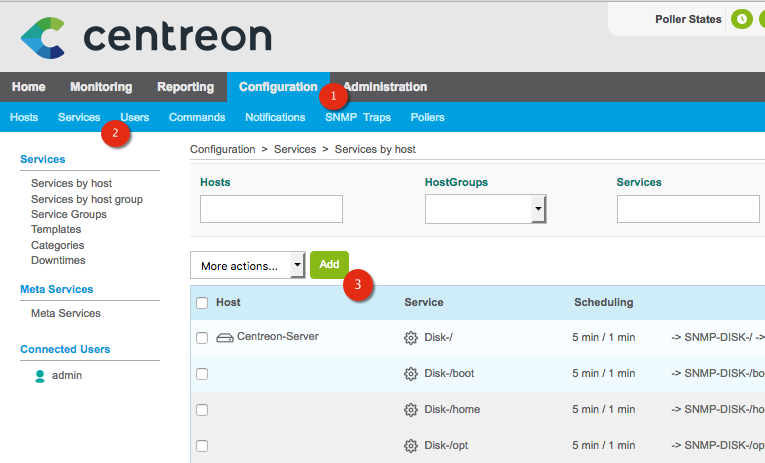Check the Centreon-Server Disk-/ row checkbox
Viewport: 765px width, 463px height.
(x=202, y=338)
